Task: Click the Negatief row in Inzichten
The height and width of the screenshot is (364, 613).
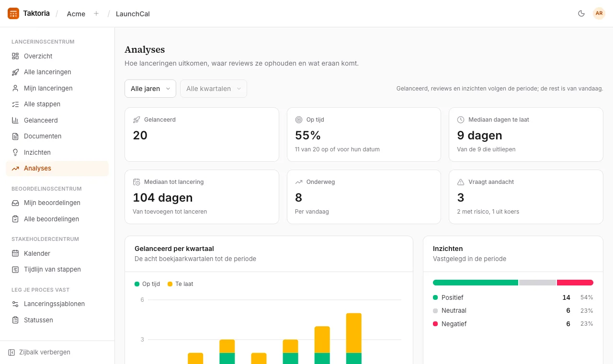Action: tap(513, 324)
